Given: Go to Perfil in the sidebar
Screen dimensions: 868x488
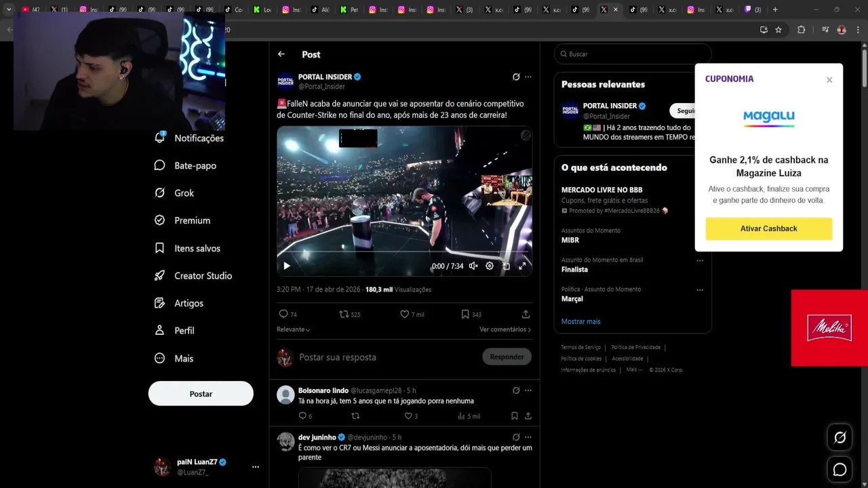Looking at the screenshot, I should (174, 331).
